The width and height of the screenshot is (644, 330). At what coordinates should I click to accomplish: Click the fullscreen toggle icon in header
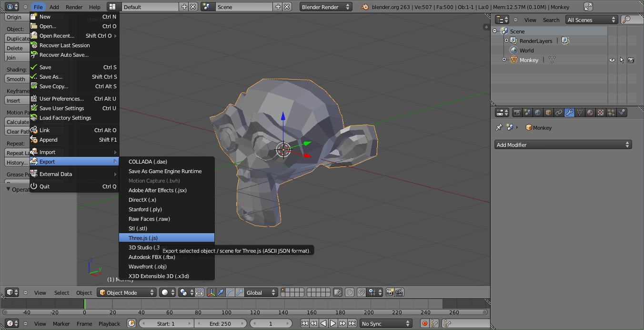click(588, 7)
